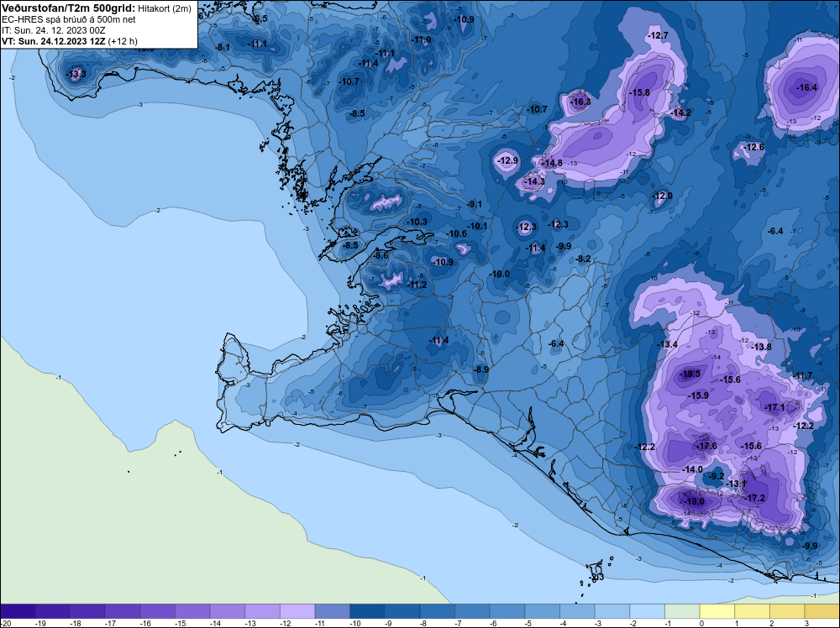840x628 pixels.
Task: Click the 'Veðurstofan/T2m 500grid' title text
Action: (69, 8)
